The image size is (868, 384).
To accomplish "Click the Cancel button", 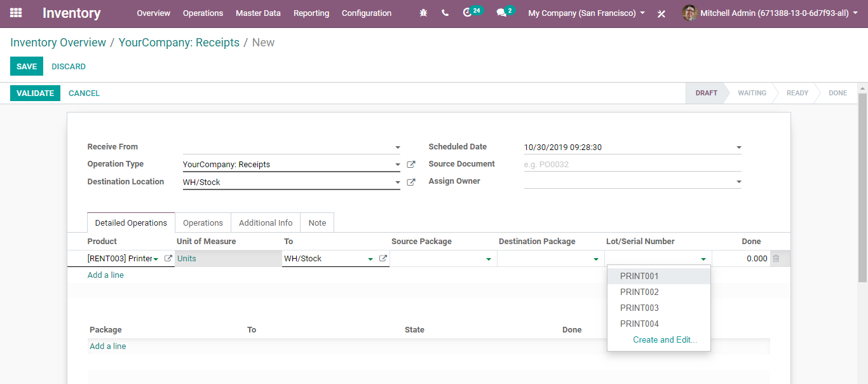I will point(84,93).
